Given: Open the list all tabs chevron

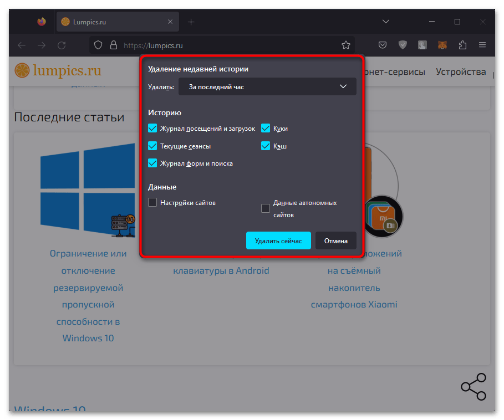Looking at the screenshot, I should pos(386,22).
